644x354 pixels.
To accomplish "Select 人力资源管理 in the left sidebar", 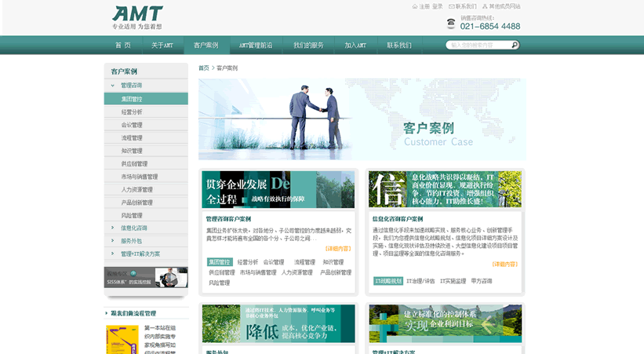I will coord(136,189).
